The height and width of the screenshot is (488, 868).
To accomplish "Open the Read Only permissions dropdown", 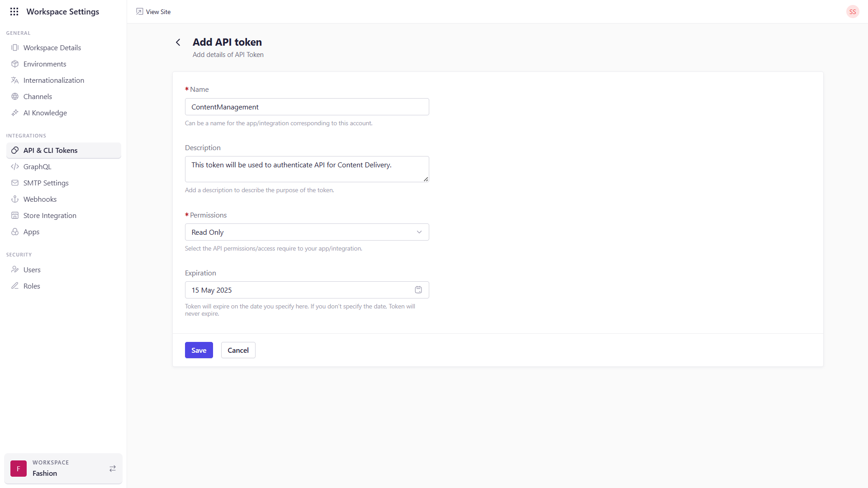I will tap(307, 232).
